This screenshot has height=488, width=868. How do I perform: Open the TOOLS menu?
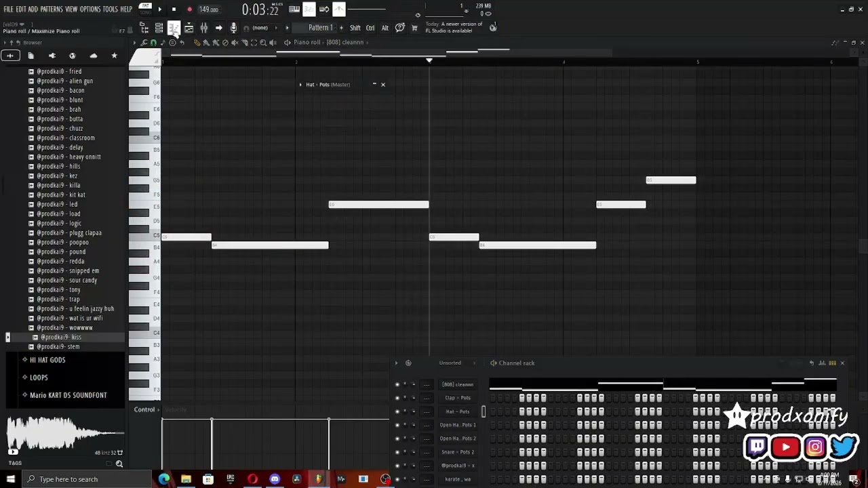click(111, 9)
